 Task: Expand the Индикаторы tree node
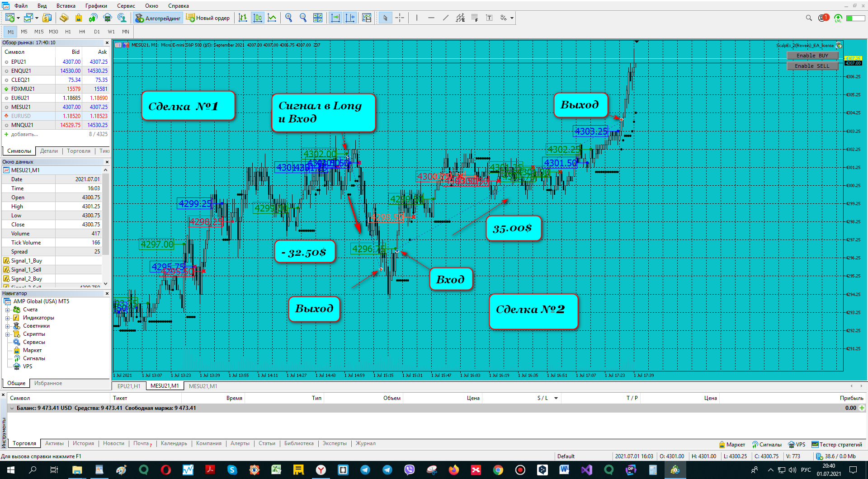pos(7,318)
